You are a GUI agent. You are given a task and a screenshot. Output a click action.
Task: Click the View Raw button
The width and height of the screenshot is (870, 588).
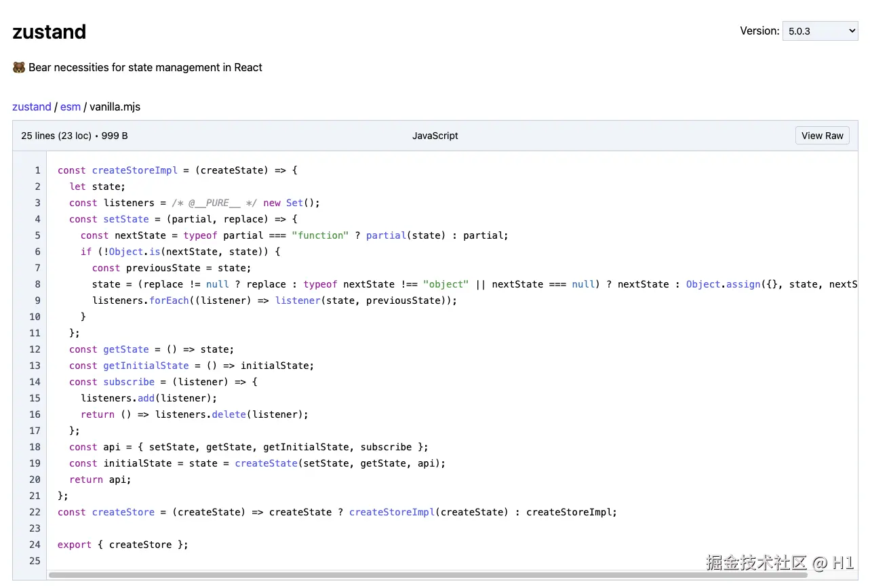tap(822, 136)
